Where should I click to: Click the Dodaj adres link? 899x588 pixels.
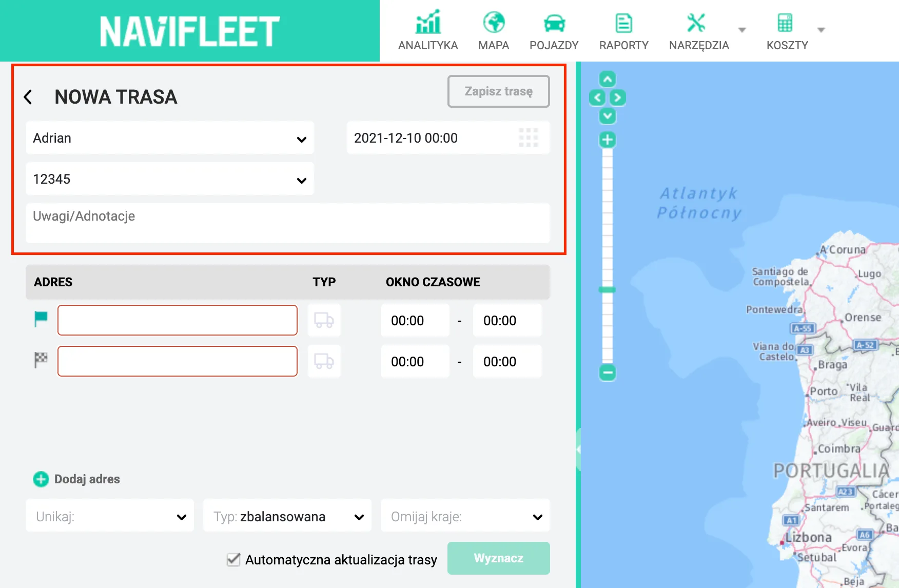(x=87, y=479)
